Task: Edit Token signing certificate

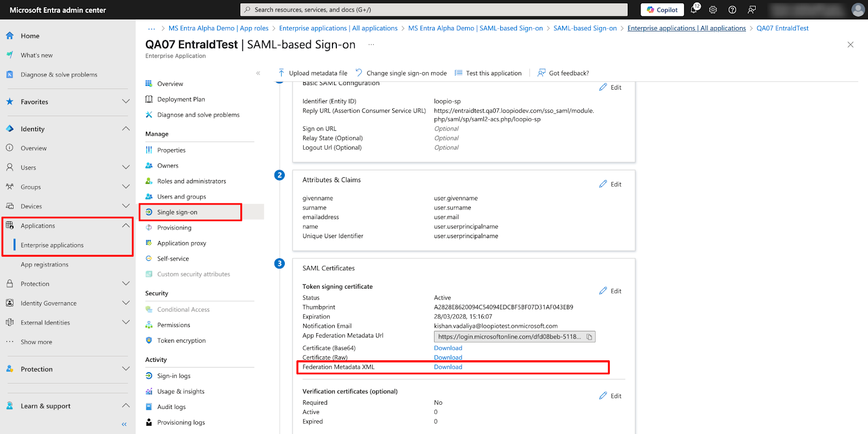Action: (610, 291)
